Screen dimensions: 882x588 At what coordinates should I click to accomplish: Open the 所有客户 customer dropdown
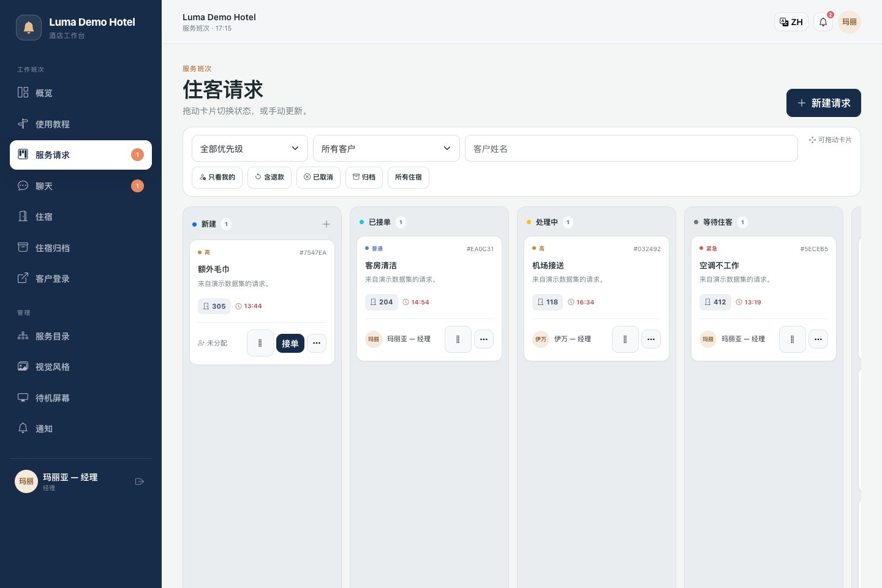click(x=386, y=148)
